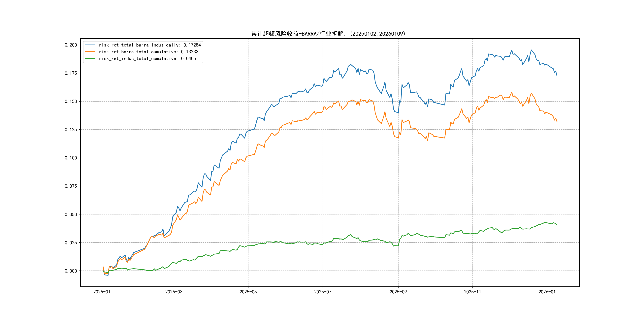Click the 2025-01 x-axis tick label
The height and width of the screenshot is (322, 644).
click(x=102, y=292)
